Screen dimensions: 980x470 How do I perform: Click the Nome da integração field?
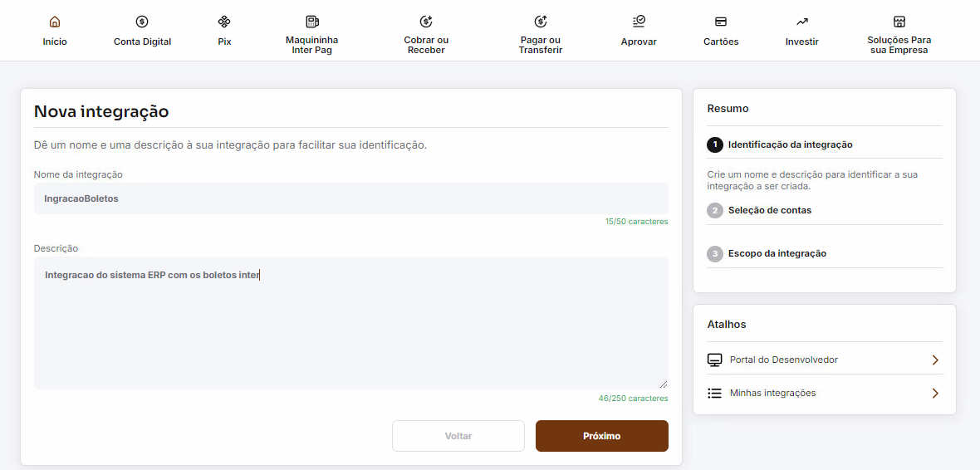tap(350, 199)
